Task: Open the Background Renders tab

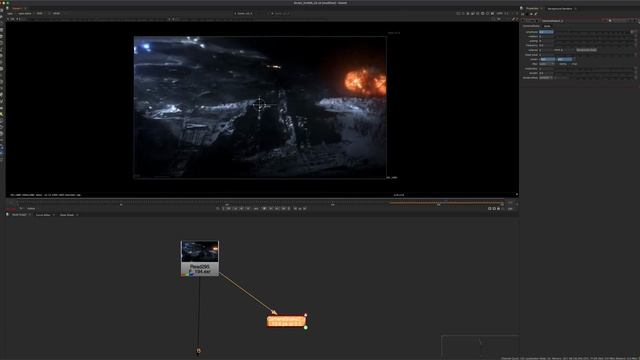Action: click(560, 8)
